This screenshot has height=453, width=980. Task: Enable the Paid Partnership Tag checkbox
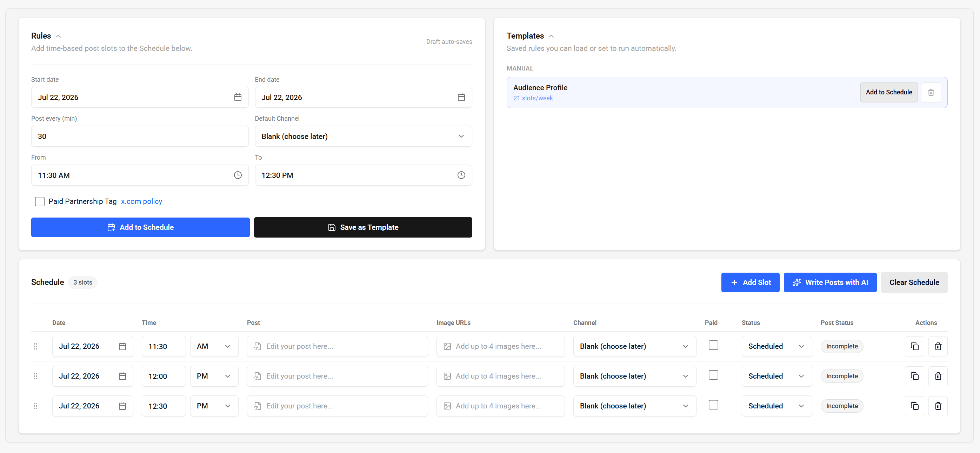40,202
